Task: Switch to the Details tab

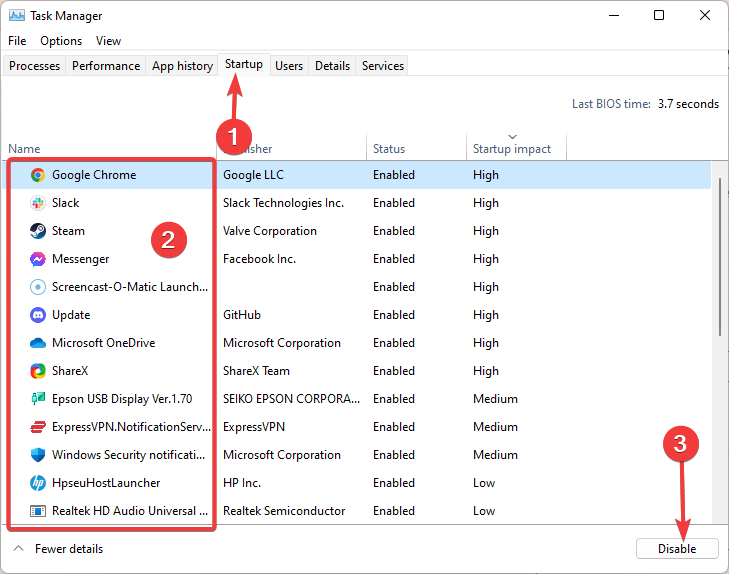Action: [332, 66]
